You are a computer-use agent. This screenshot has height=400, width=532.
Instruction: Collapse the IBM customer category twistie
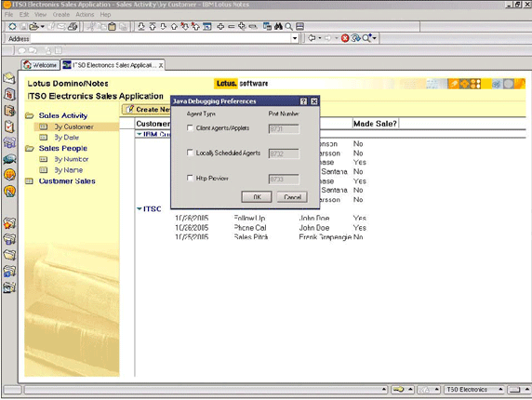[140, 134]
